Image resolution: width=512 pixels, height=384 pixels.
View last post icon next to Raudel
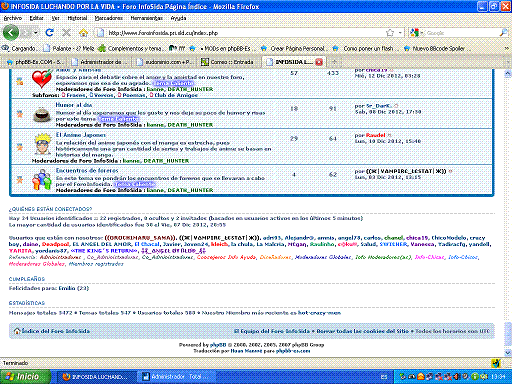(389, 135)
